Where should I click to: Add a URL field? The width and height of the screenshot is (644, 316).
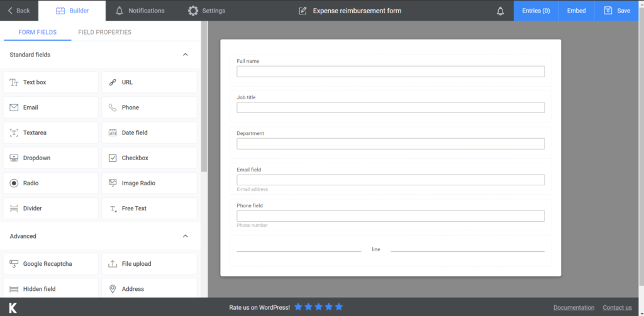149,82
